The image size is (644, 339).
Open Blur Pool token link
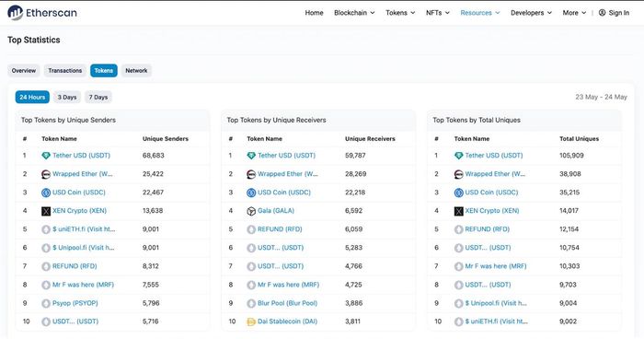click(x=287, y=303)
